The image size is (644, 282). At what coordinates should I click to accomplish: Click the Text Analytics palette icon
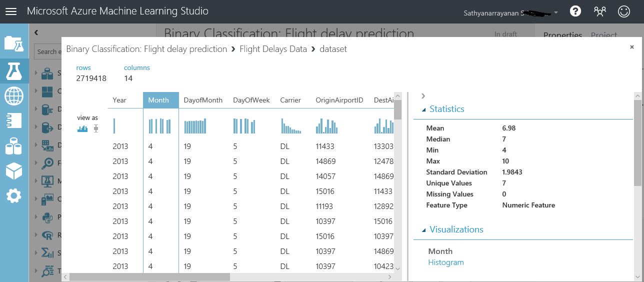click(47, 271)
